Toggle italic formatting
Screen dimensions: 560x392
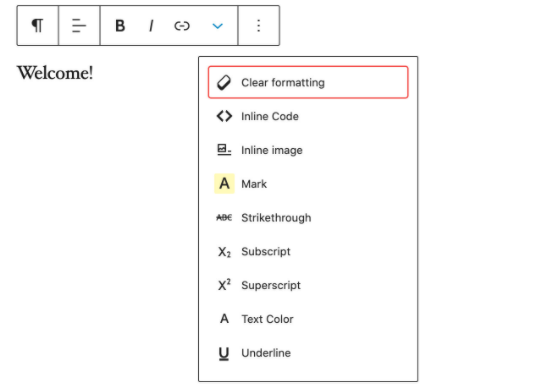tap(151, 26)
